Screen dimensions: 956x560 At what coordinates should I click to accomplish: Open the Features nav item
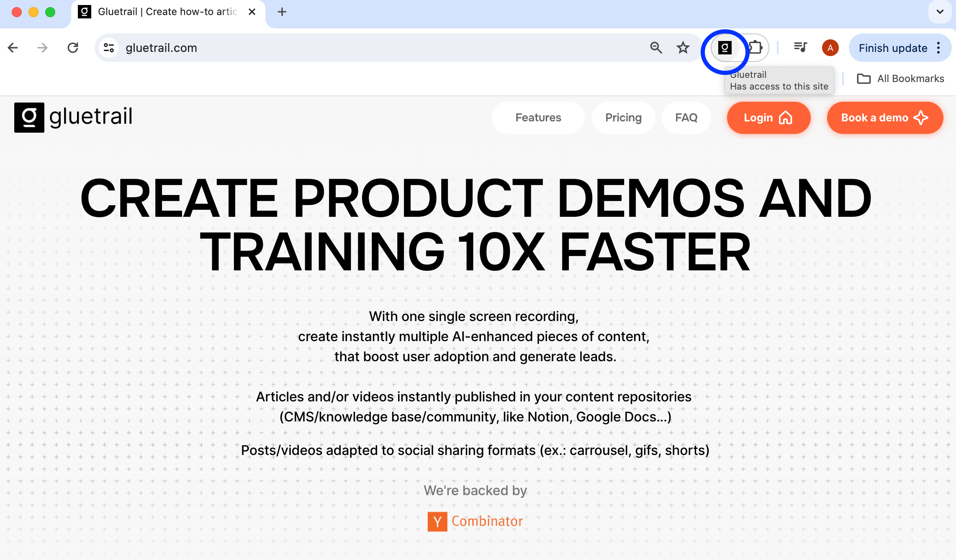(x=538, y=118)
